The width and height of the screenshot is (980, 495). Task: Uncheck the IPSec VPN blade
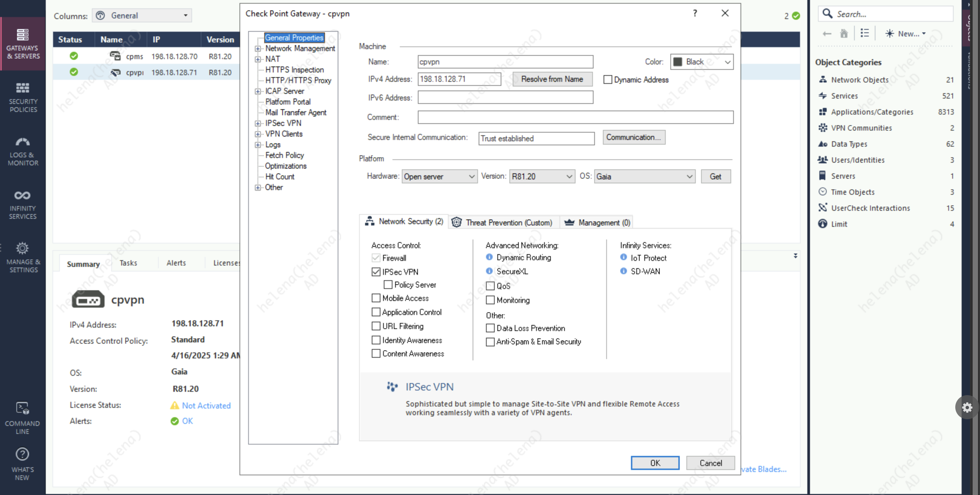(x=376, y=272)
